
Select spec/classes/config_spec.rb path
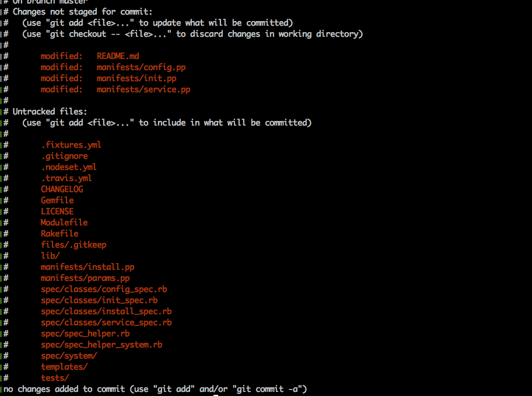(x=104, y=289)
